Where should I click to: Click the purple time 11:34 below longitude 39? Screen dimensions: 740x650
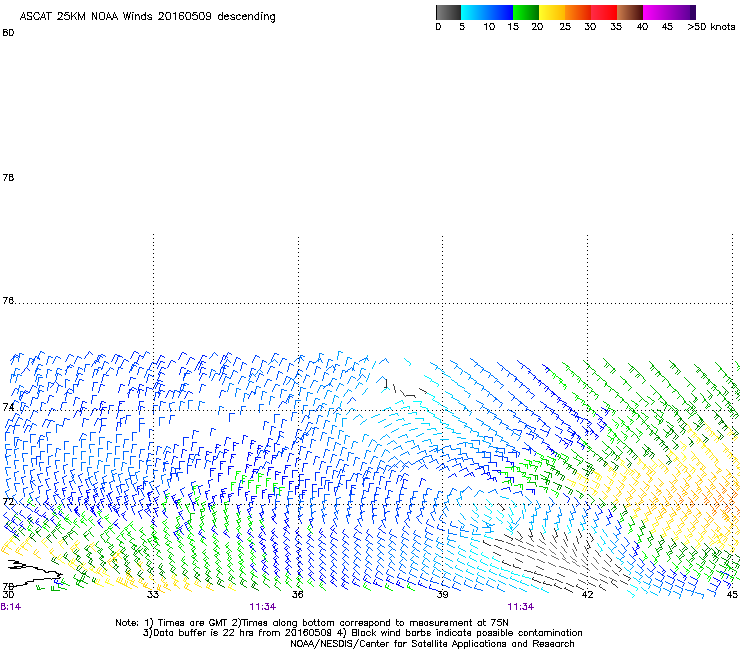pyautogui.click(x=521, y=607)
